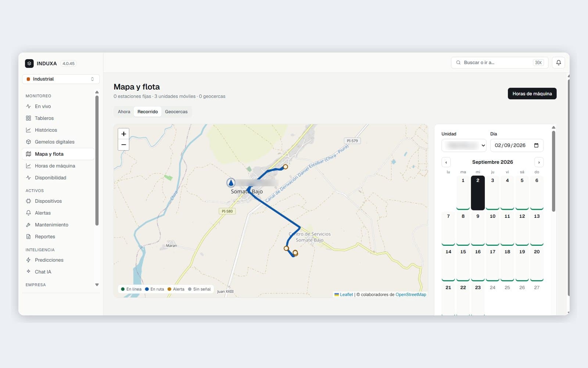The height and width of the screenshot is (368, 588).
Task: Click the Mapa y flota map icon
Action: [x=28, y=154]
